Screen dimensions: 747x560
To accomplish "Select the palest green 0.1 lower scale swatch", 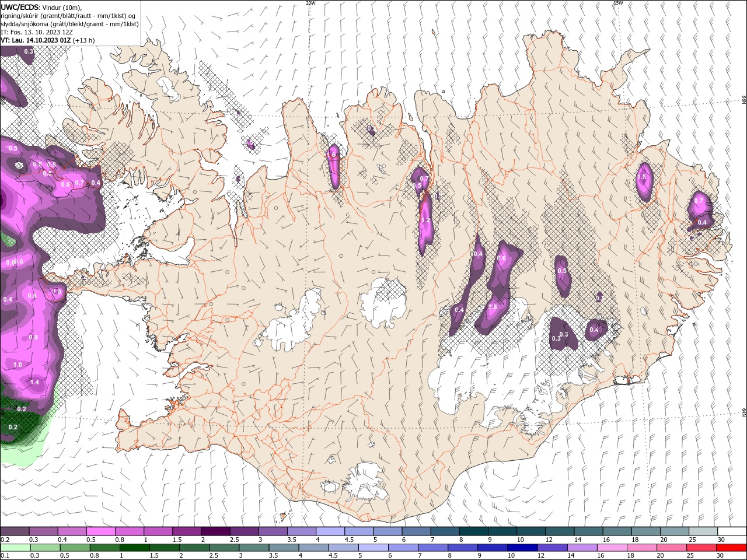I will tap(15, 548).
